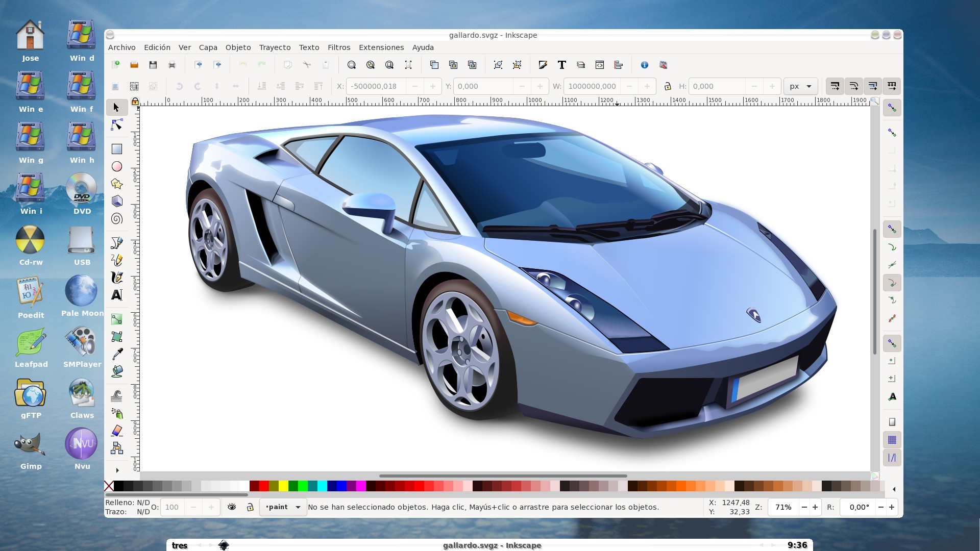Screen dimensions: 980x551
Task: Toggle the current layer lock
Action: pos(250,507)
